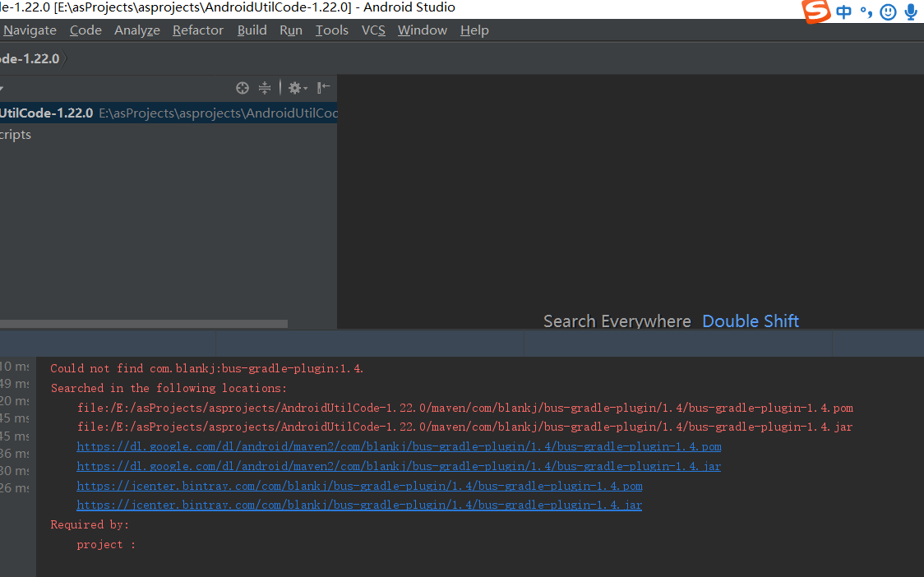Screen dimensions: 924x577
Task: Open the Build menu
Action: [x=252, y=30]
